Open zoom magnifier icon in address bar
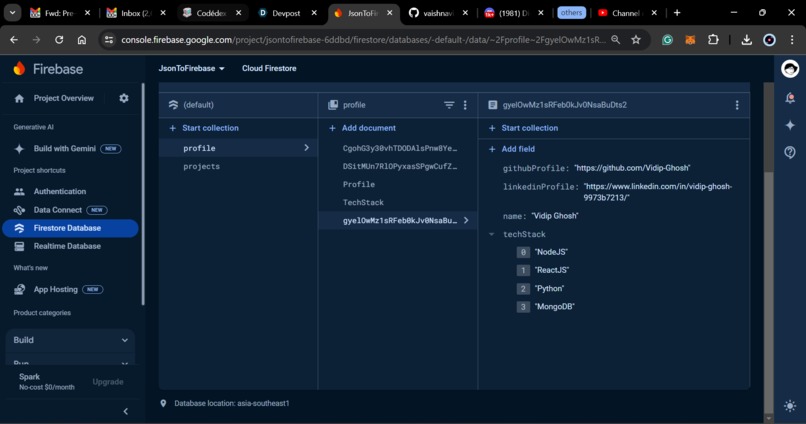 615,40
